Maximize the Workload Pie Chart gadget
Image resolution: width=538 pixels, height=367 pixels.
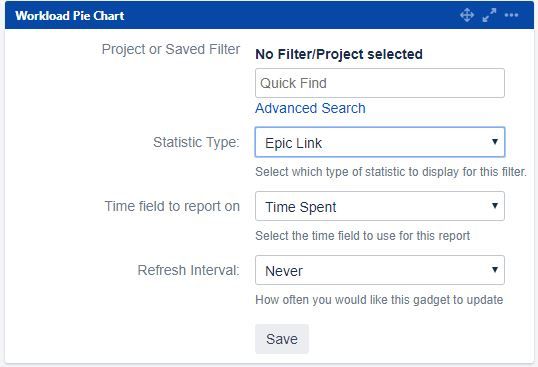489,15
